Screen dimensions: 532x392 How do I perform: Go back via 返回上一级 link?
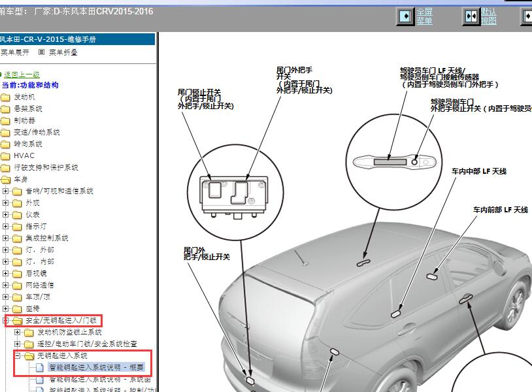[22, 74]
